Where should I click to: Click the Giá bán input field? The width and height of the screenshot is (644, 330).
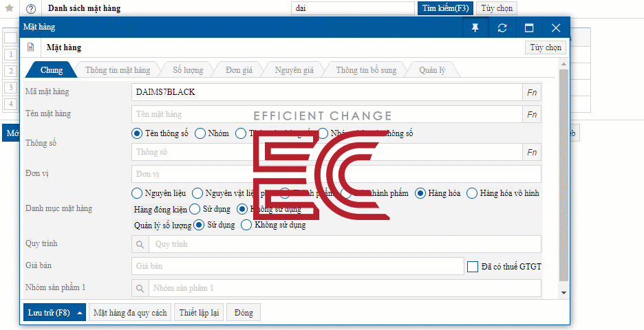[x=298, y=266]
